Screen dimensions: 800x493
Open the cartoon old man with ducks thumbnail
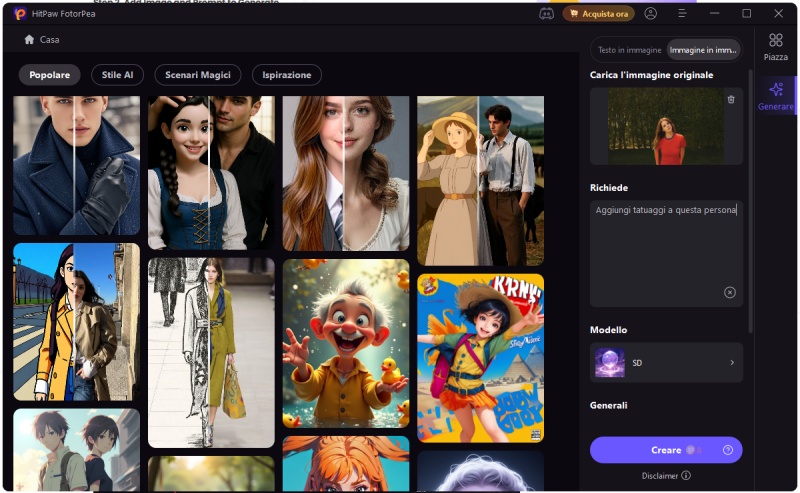coord(346,343)
